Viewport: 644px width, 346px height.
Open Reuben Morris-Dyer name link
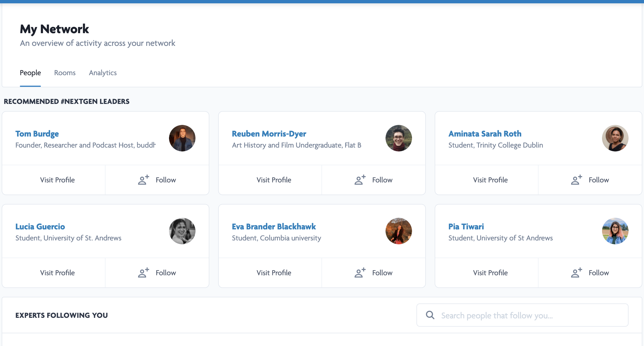click(x=269, y=134)
